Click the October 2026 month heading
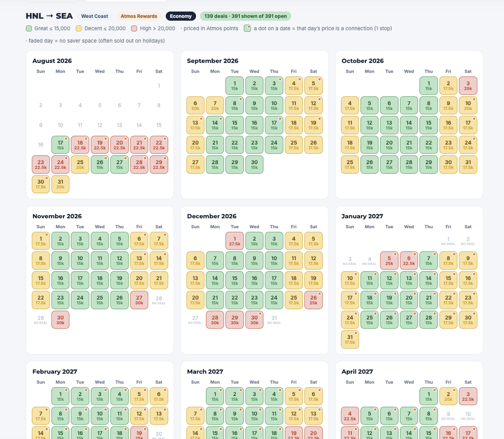The image size is (504, 439). pos(362,61)
